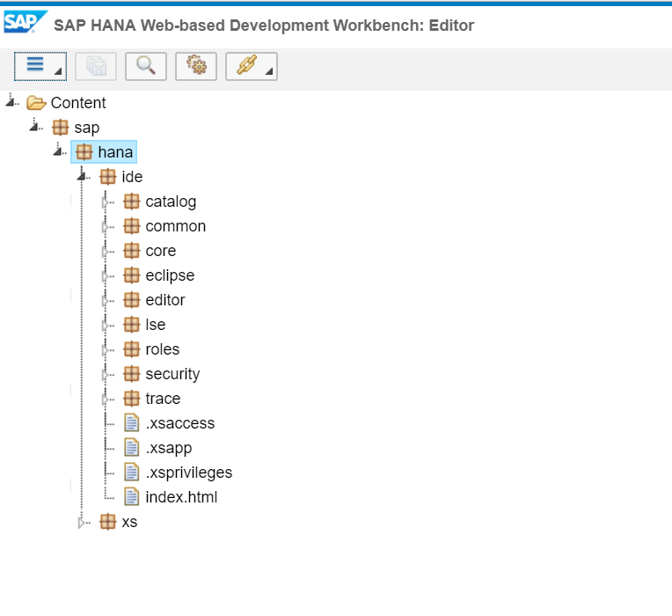Collapse the hana package node
This screenshot has height=616, width=672.
pyautogui.click(x=58, y=150)
